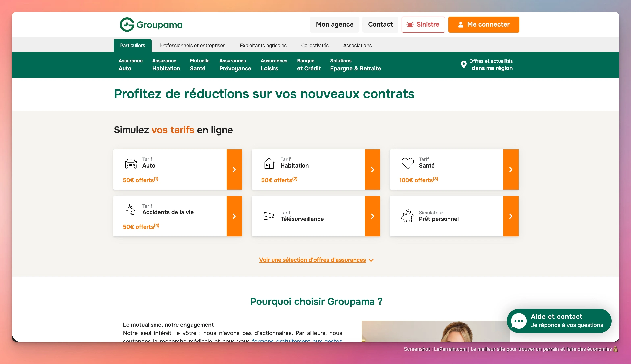Select the piggy bank icon for Prêt personnel
This screenshot has height=364, width=631.
tap(407, 216)
